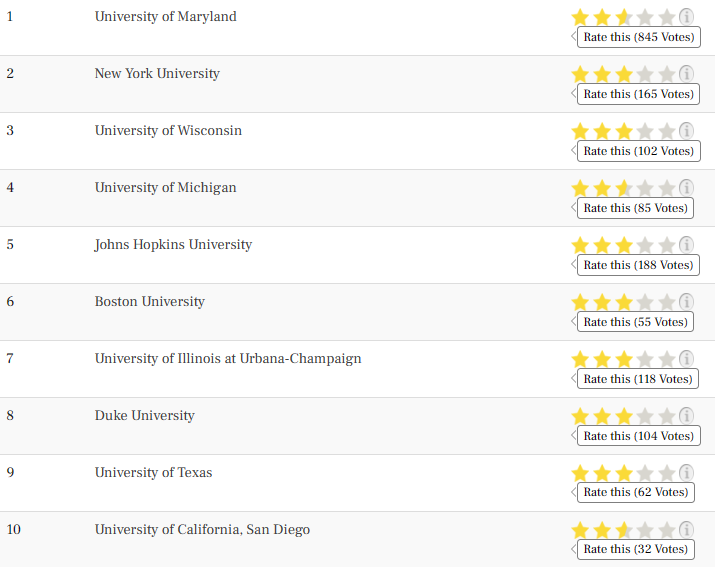716x569 pixels.
Task: Open the info icon for Duke University
Action: pyautogui.click(x=686, y=416)
